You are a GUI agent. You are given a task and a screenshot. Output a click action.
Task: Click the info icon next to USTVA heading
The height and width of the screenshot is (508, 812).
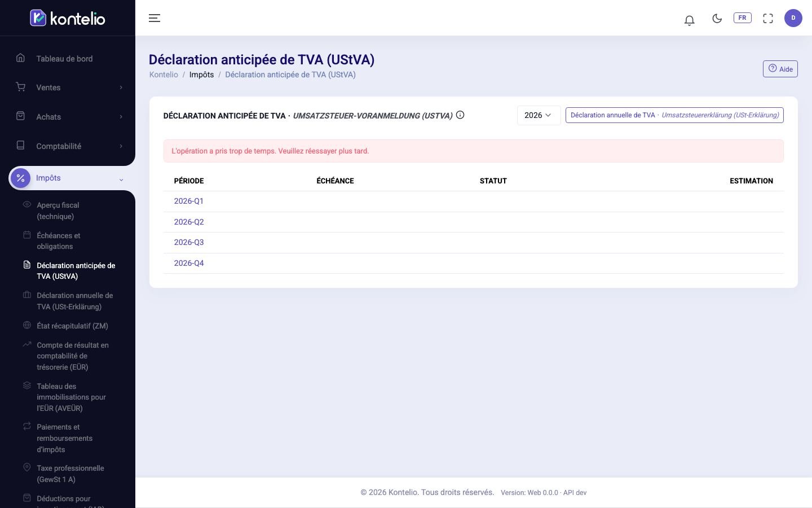(460, 115)
